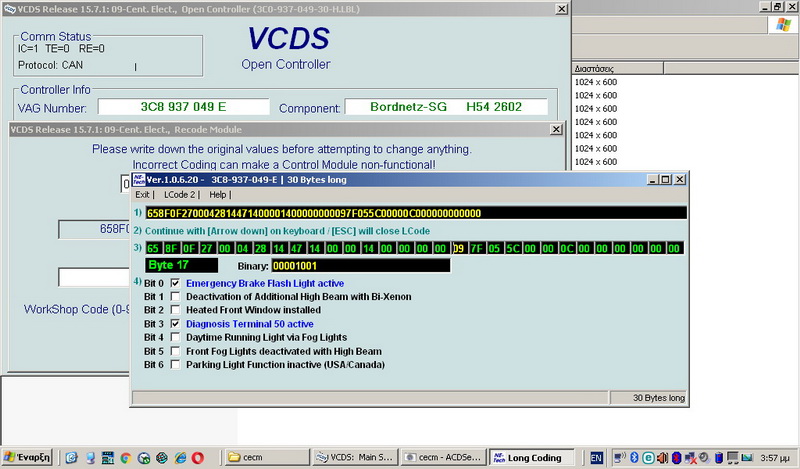Viewport: 800px width, 469px height.
Task: Click the NE-tech icon in LCode title bar
Action: click(139, 180)
